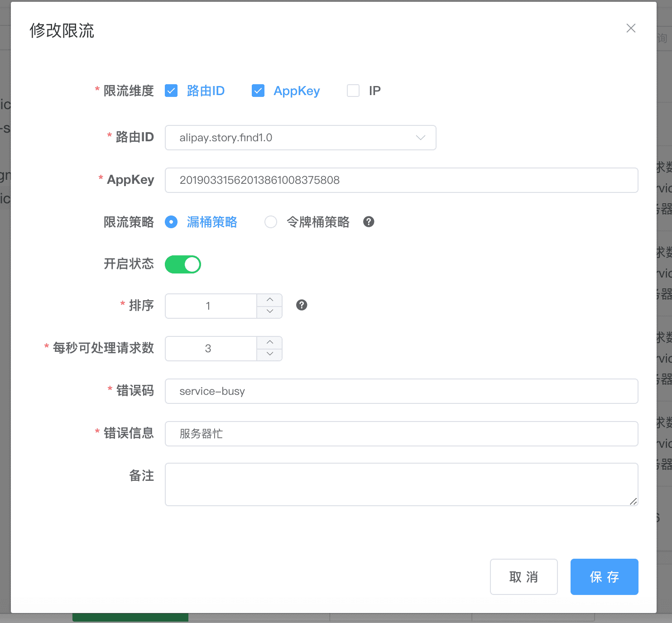Uncheck the 路由ID dimension checkbox
Viewport: 672px width, 623px height.
coord(171,91)
